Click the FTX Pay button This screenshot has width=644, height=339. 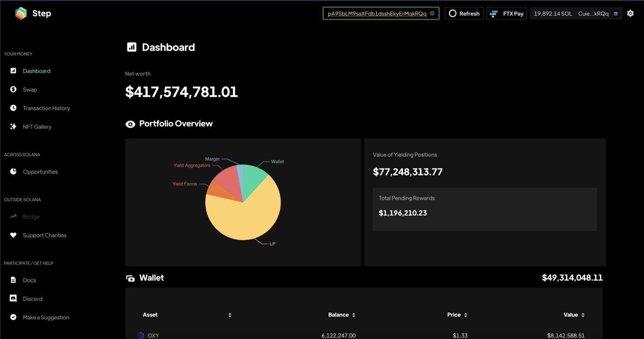pyautogui.click(x=506, y=13)
